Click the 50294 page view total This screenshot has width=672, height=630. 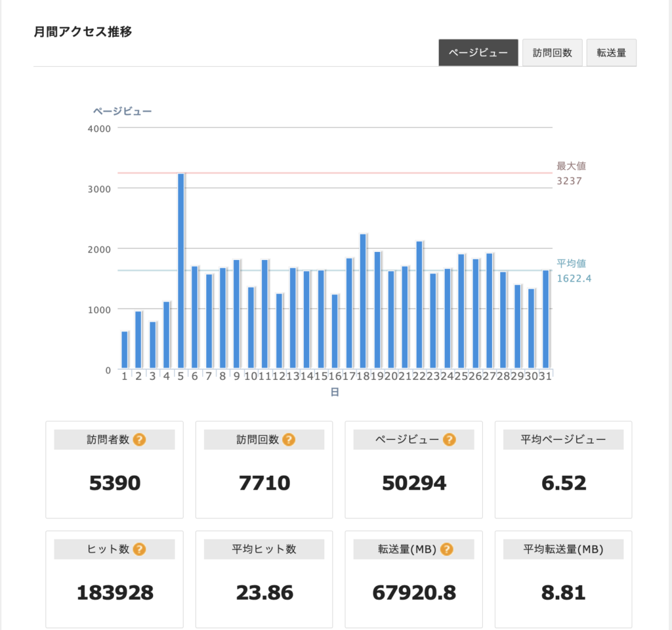click(413, 484)
